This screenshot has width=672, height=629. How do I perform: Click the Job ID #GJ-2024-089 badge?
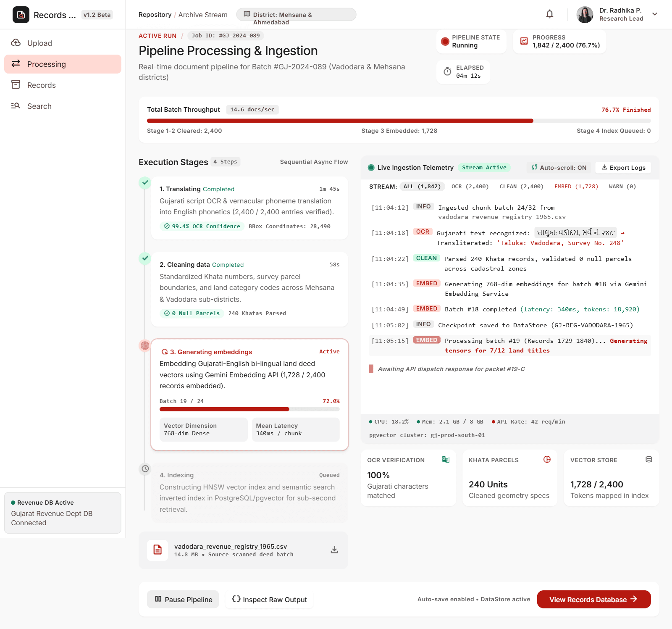pyautogui.click(x=226, y=36)
